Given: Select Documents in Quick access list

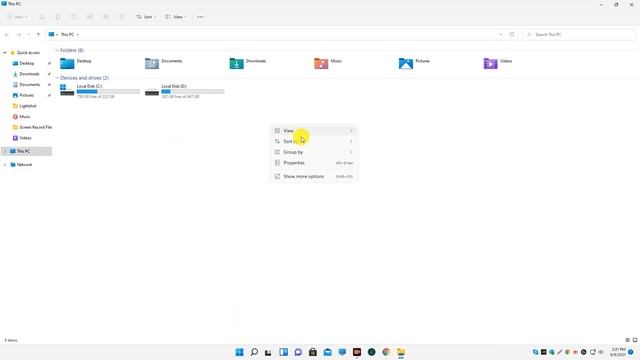Looking at the screenshot, I should tap(29, 84).
